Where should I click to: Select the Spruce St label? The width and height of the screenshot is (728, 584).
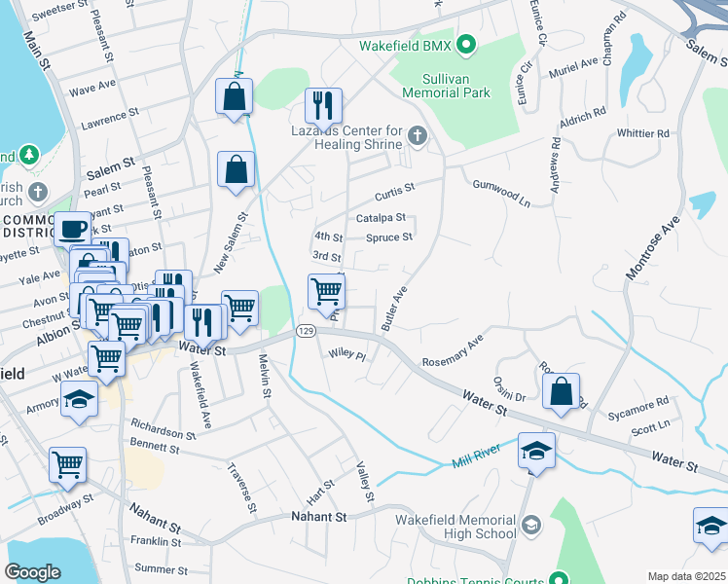[389, 237]
